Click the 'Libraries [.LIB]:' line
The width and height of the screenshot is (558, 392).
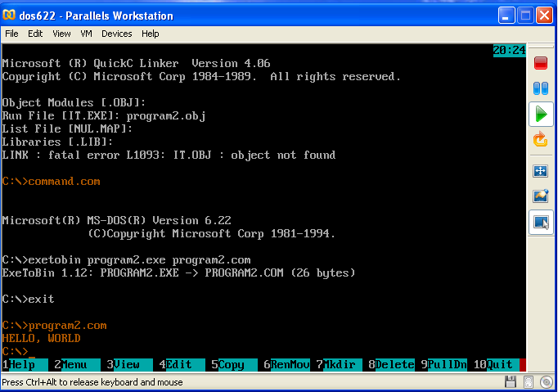pos(57,142)
